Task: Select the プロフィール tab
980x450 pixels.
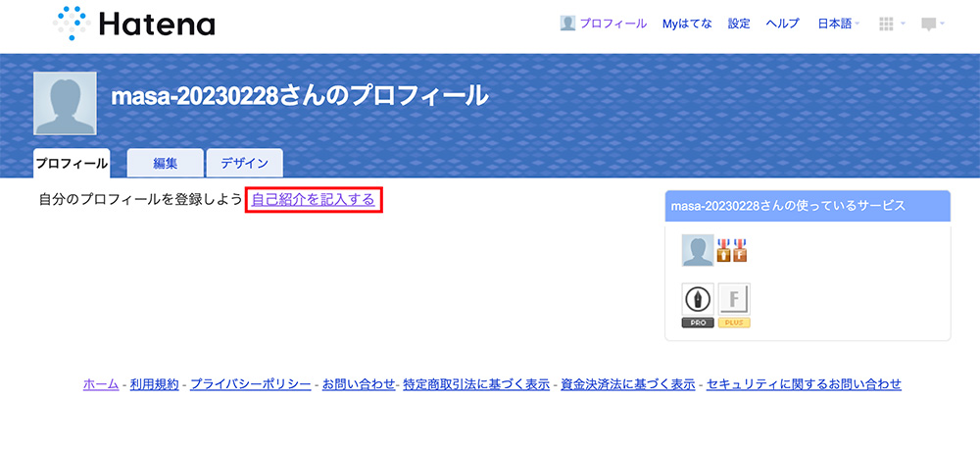Action: 72,164
